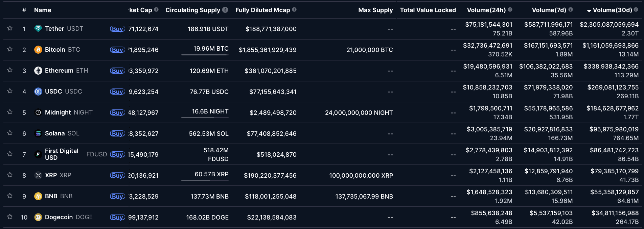
Task: Click the Dogecoin logo icon
Action: click(x=38, y=217)
